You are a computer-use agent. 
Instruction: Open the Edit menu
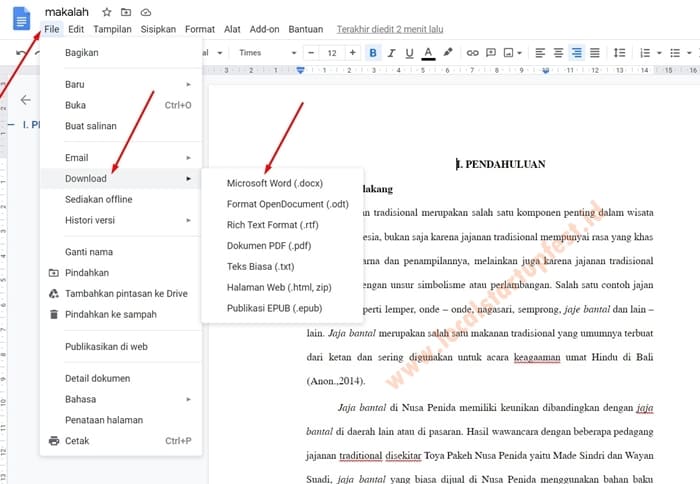click(76, 29)
